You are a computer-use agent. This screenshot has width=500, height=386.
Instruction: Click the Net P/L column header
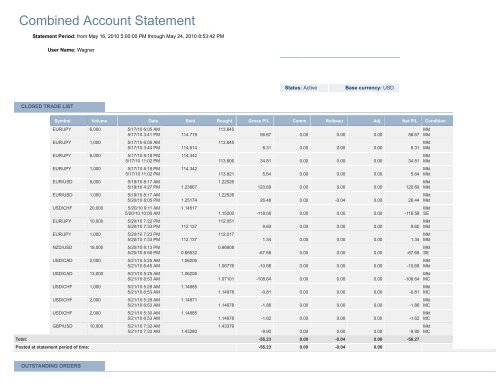pos(410,121)
